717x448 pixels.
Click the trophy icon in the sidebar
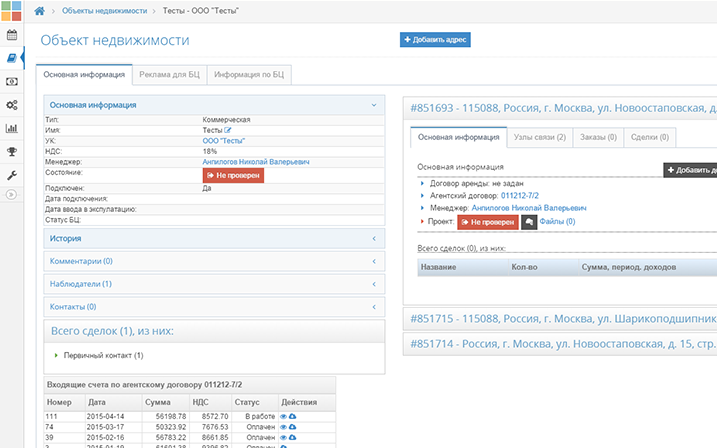click(12, 152)
